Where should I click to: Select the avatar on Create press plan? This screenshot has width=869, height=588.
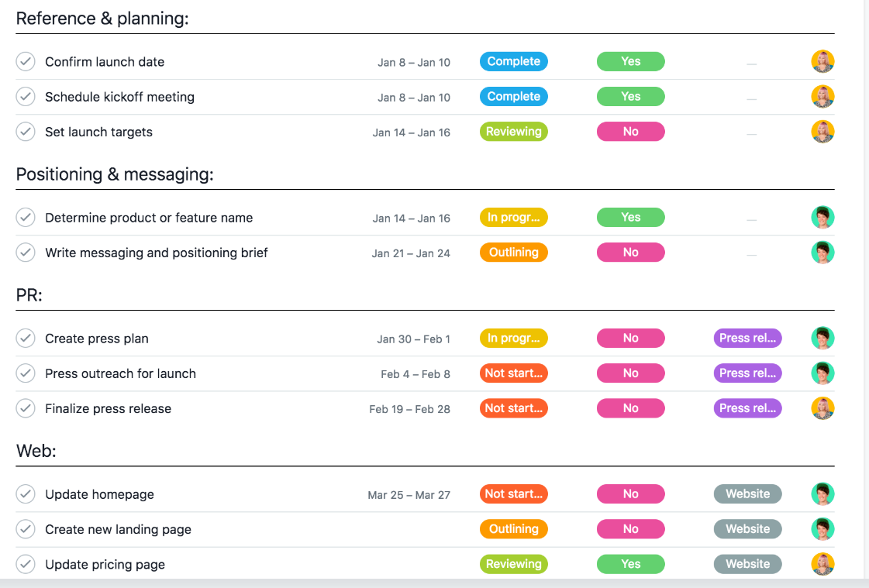point(822,338)
